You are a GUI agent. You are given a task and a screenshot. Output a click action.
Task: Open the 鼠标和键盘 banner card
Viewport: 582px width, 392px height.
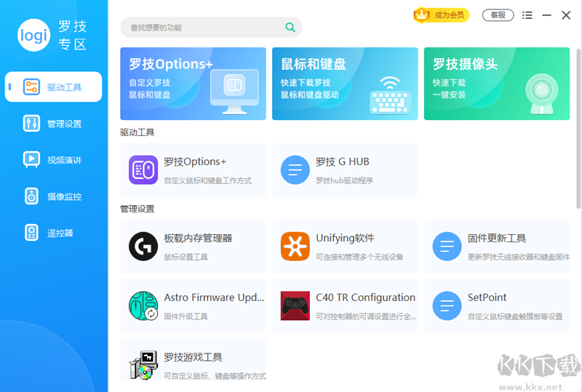tap(345, 84)
